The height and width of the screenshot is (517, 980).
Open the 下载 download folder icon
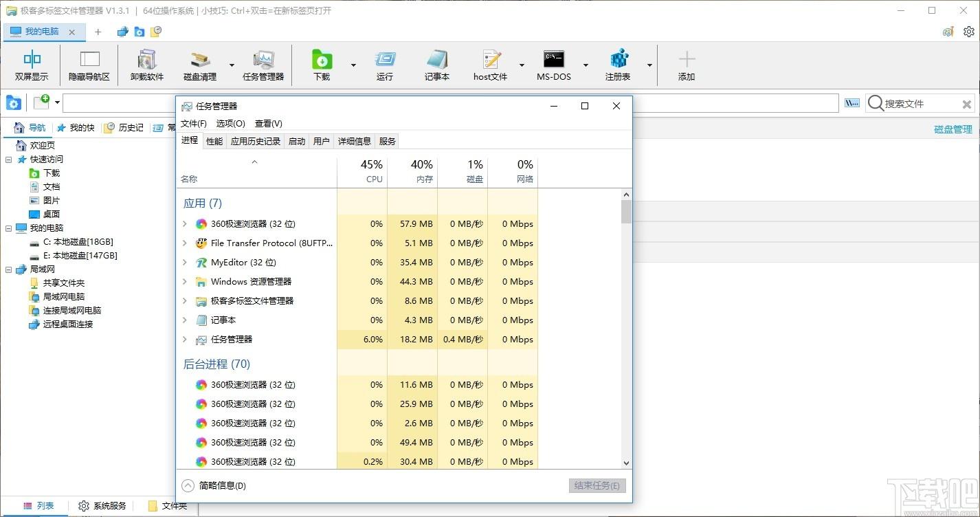(x=322, y=65)
